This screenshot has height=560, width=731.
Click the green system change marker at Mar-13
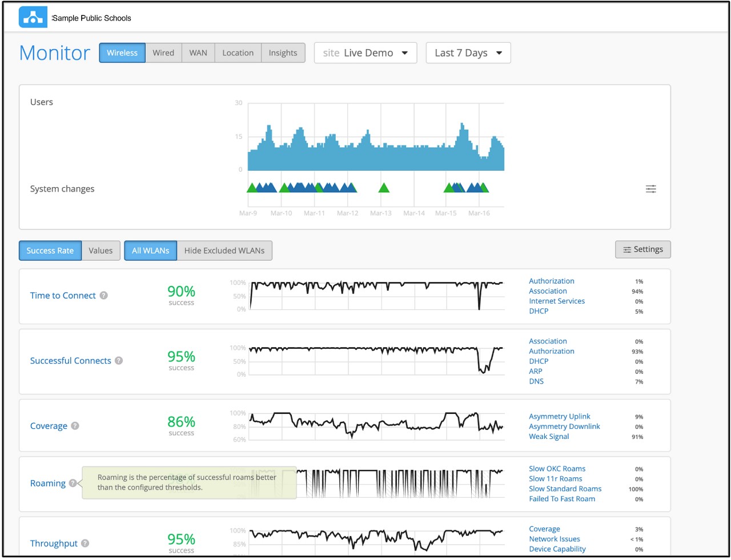pos(384,188)
